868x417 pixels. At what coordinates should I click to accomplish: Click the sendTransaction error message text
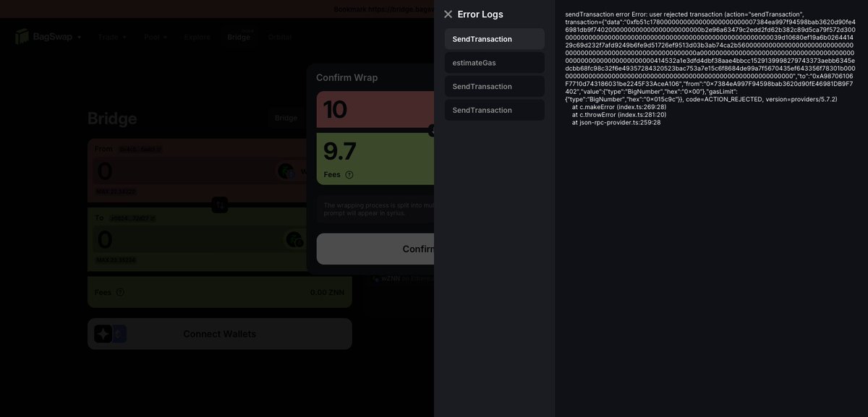tap(710, 70)
